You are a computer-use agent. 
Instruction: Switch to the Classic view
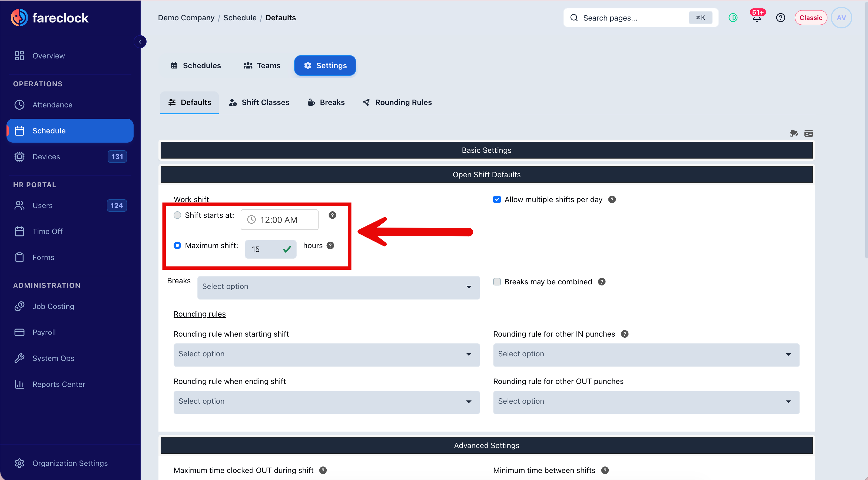[x=810, y=18]
